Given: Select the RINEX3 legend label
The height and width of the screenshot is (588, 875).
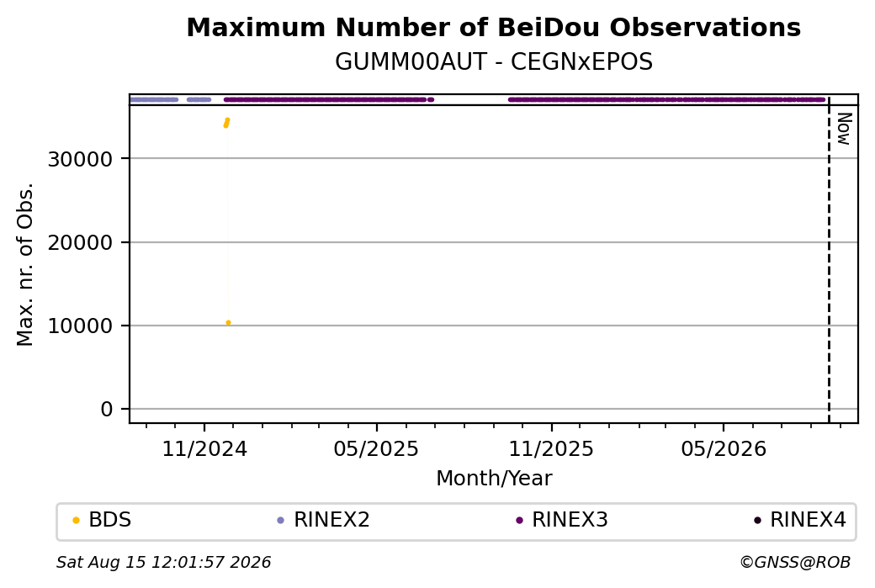Looking at the screenshot, I should [570, 520].
